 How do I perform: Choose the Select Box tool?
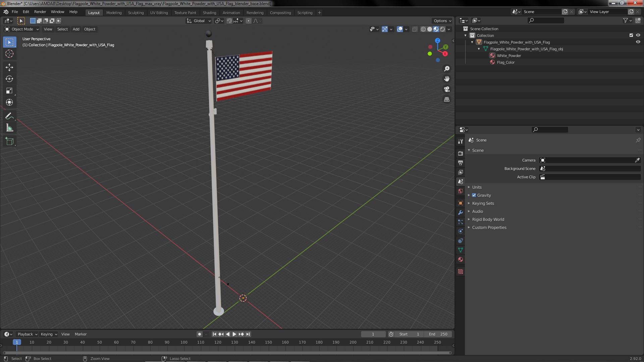pyautogui.click(x=9, y=42)
